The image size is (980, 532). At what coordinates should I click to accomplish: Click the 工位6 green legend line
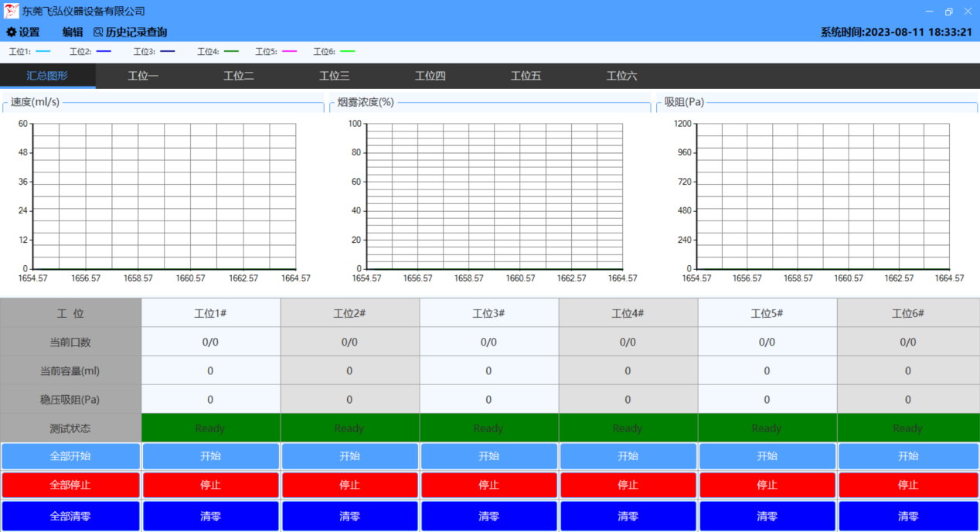(348, 52)
